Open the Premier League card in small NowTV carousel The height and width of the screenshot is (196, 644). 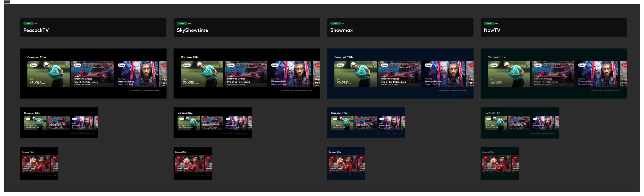click(x=497, y=164)
